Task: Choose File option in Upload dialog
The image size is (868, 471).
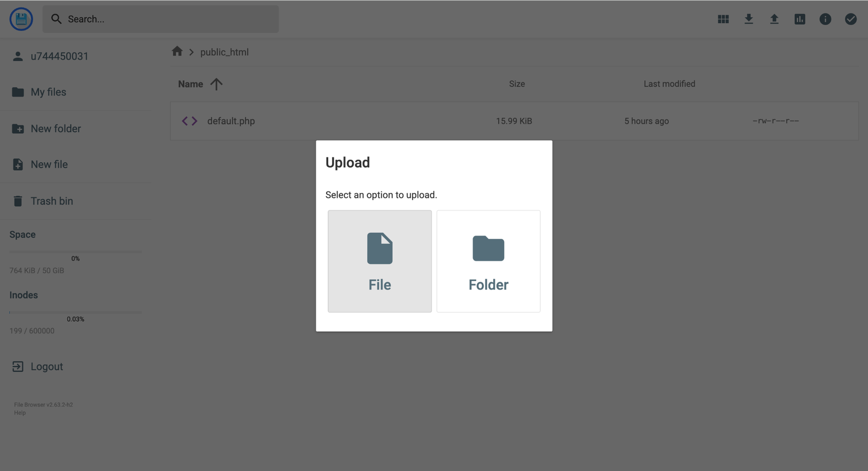Action: point(380,261)
